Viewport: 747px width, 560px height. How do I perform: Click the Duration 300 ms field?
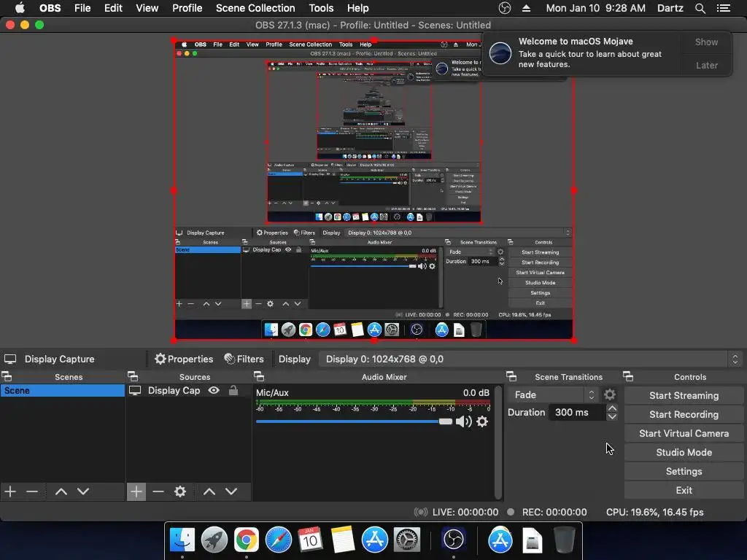tap(577, 413)
